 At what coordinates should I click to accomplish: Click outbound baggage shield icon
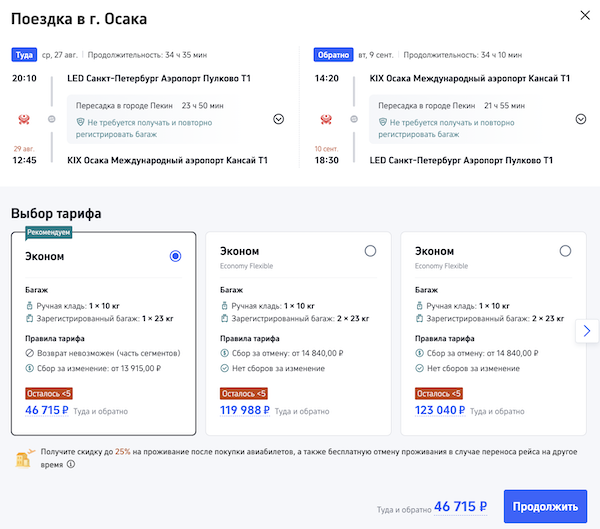pos(81,122)
